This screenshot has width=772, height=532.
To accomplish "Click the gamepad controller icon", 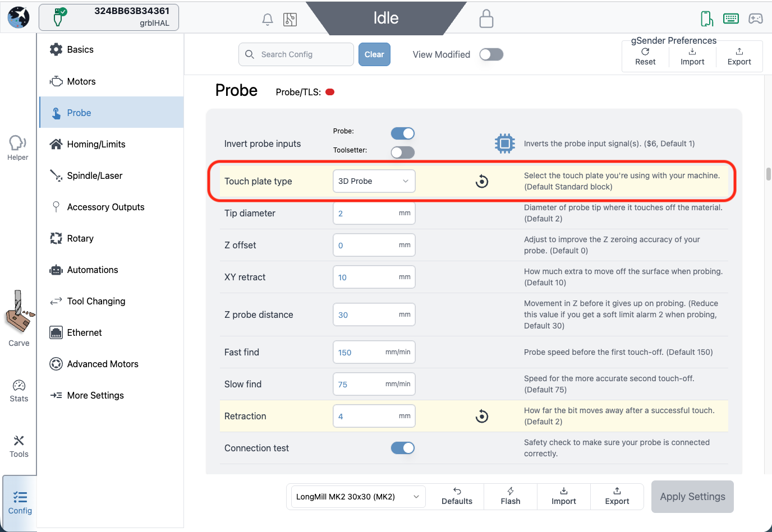I will coord(756,19).
